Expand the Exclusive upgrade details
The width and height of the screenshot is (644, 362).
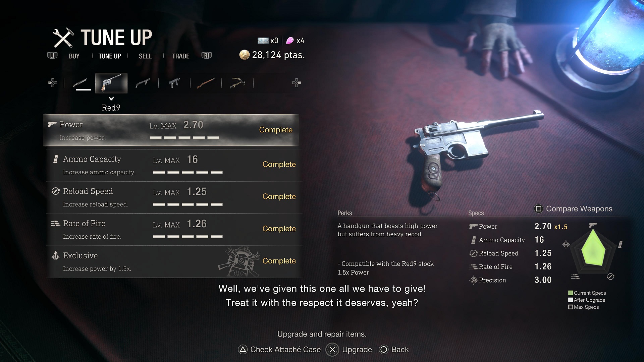click(x=171, y=261)
